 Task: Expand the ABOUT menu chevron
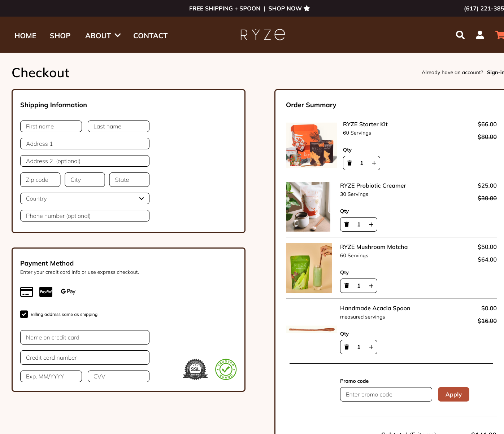[117, 35]
